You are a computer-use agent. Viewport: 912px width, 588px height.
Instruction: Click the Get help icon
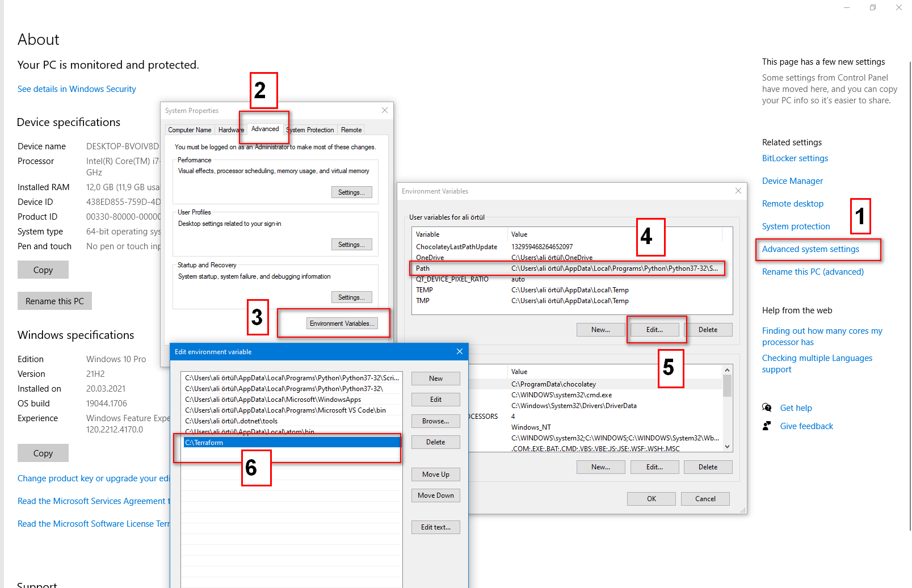point(767,408)
